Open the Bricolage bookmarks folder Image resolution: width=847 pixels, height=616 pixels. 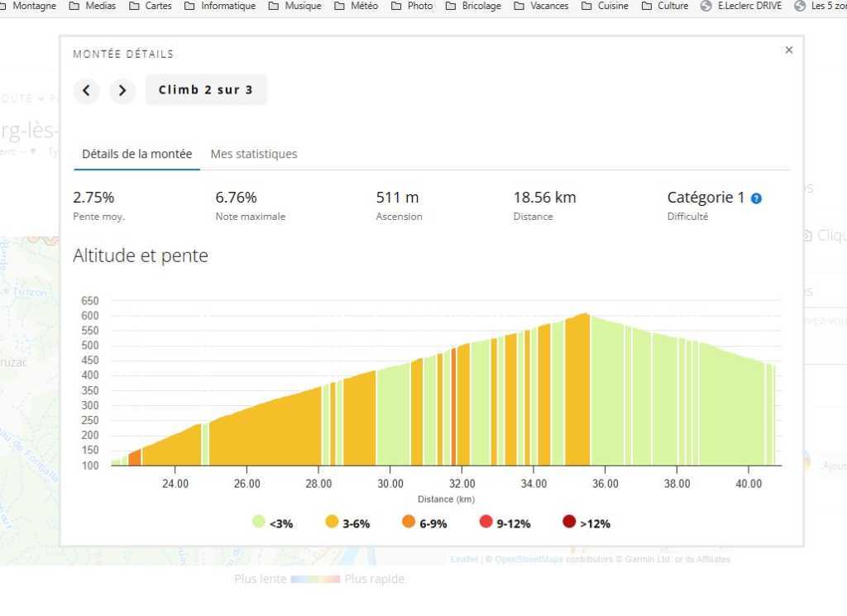pyautogui.click(x=473, y=6)
